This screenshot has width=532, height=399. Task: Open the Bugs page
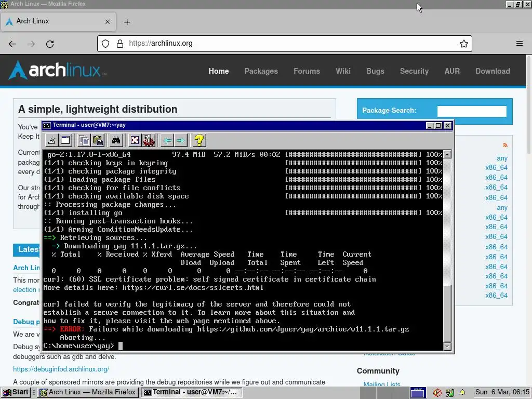[375, 71]
